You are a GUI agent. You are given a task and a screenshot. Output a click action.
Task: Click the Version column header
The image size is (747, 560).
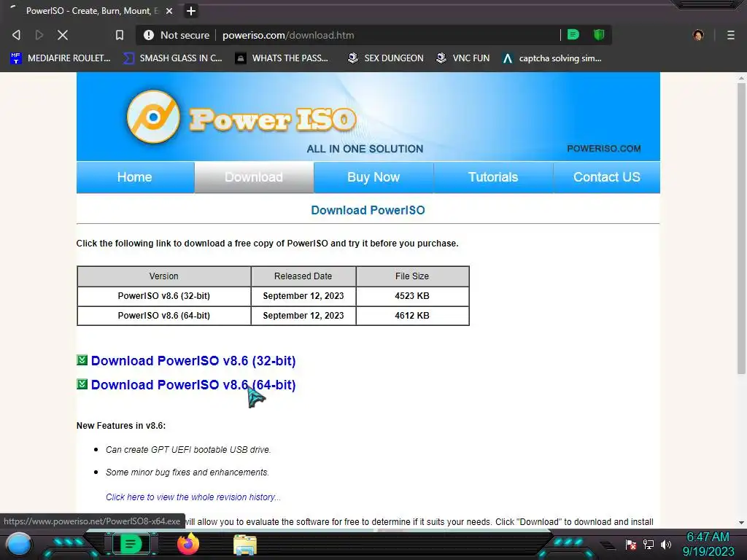164,276
